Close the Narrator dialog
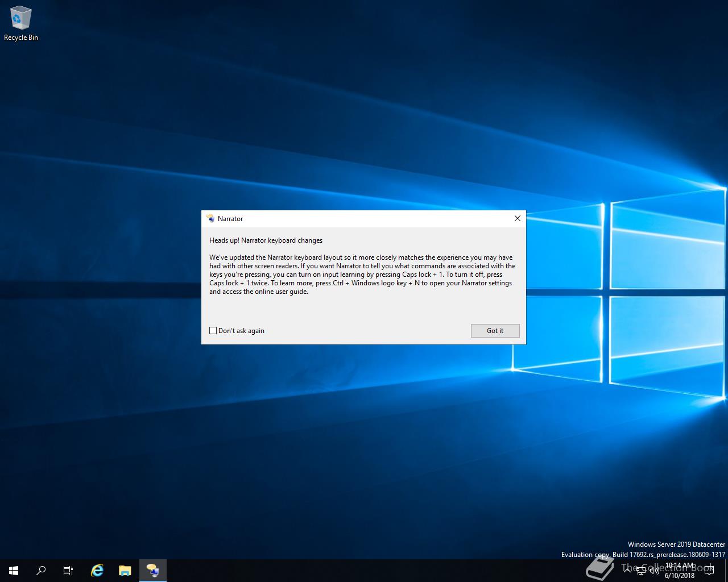Screen dimensions: 728x582 click(x=517, y=218)
